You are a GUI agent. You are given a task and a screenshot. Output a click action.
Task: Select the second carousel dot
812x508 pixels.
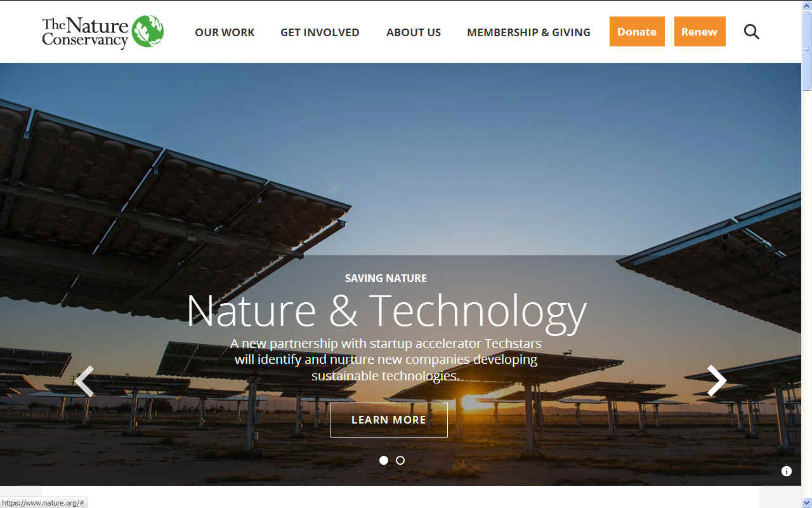point(400,460)
